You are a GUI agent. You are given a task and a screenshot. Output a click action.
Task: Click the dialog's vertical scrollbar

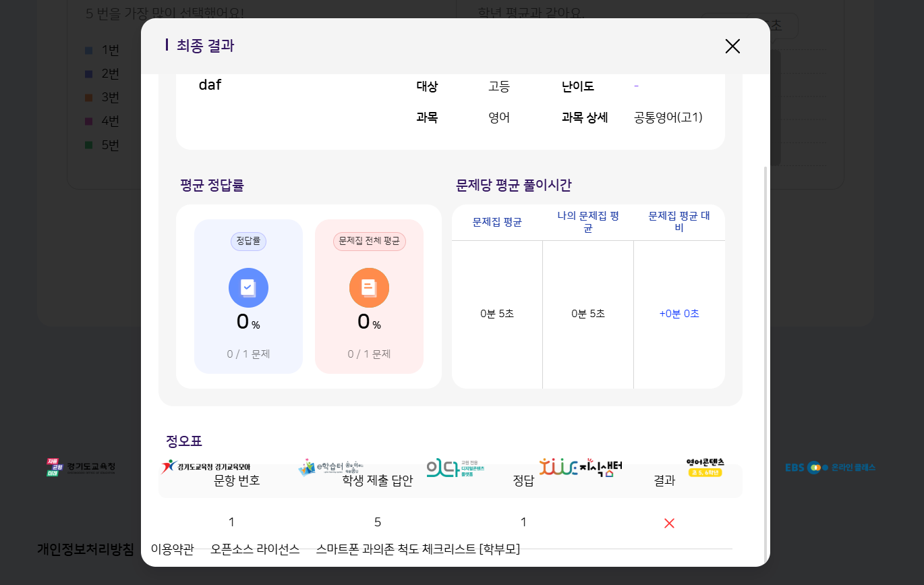click(765, 337)
